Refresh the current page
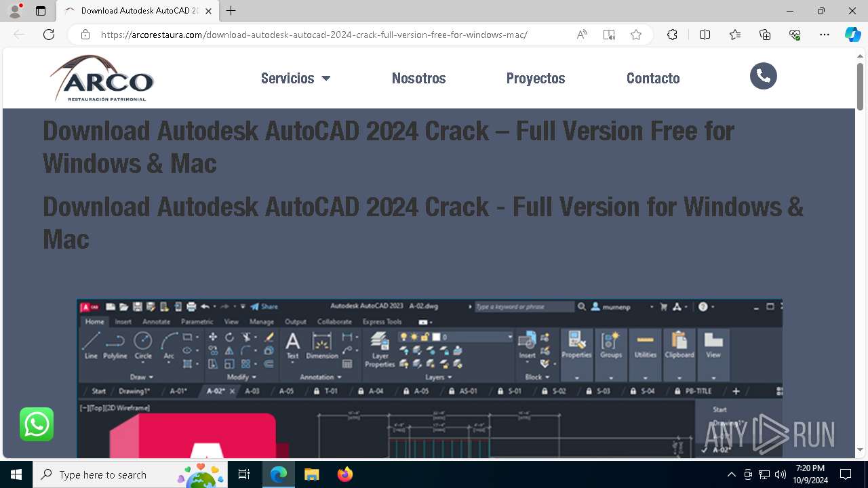Screen dimensions: 868x488 click(49, 35)
